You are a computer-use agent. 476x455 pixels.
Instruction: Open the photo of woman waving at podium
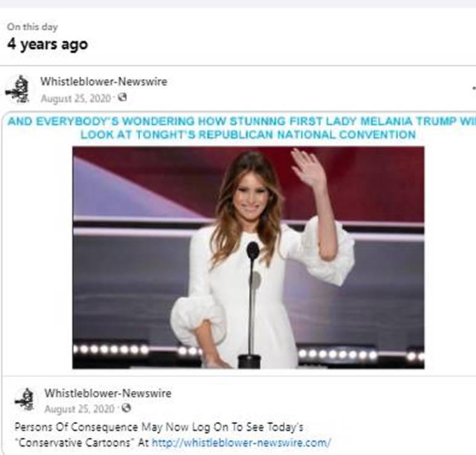(x=248, y=257)
